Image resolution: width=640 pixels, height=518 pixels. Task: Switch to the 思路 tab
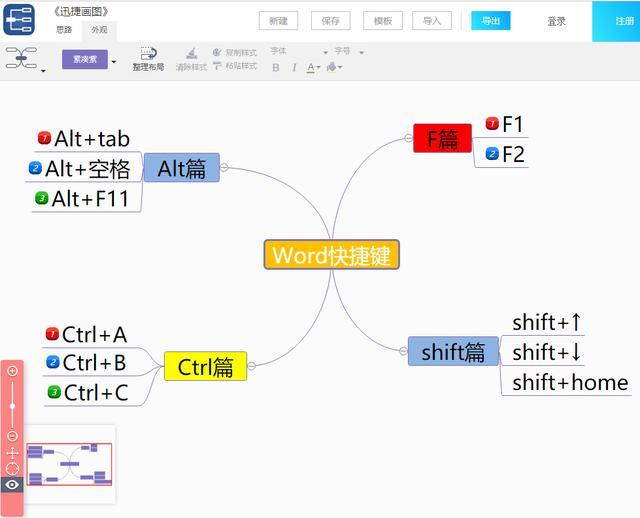tap(64, 30)
